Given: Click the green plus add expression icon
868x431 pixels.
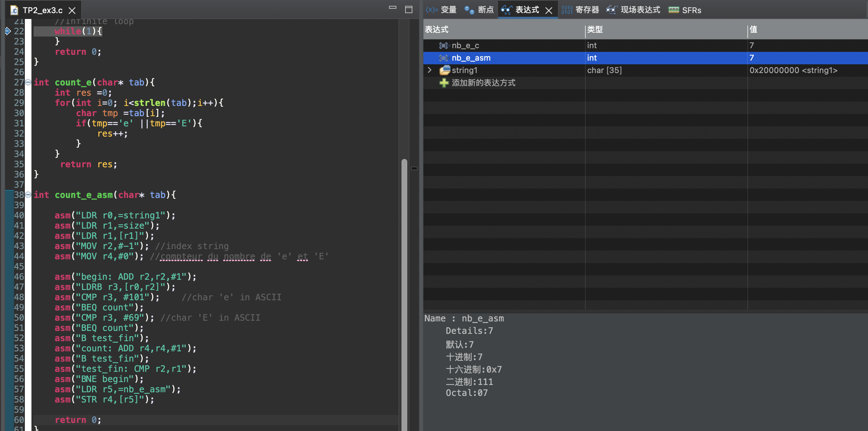Looking at the screenshot, I should (x=444, y=83).
